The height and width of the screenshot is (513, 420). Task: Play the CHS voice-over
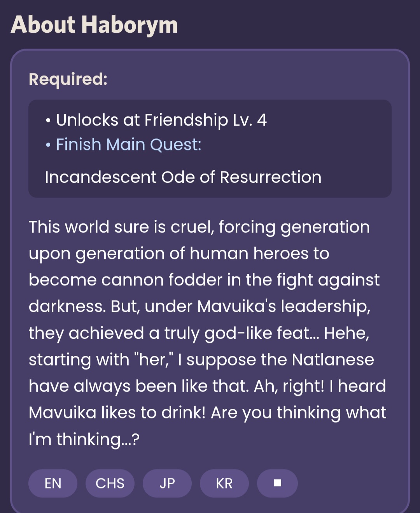coord(110,483)
